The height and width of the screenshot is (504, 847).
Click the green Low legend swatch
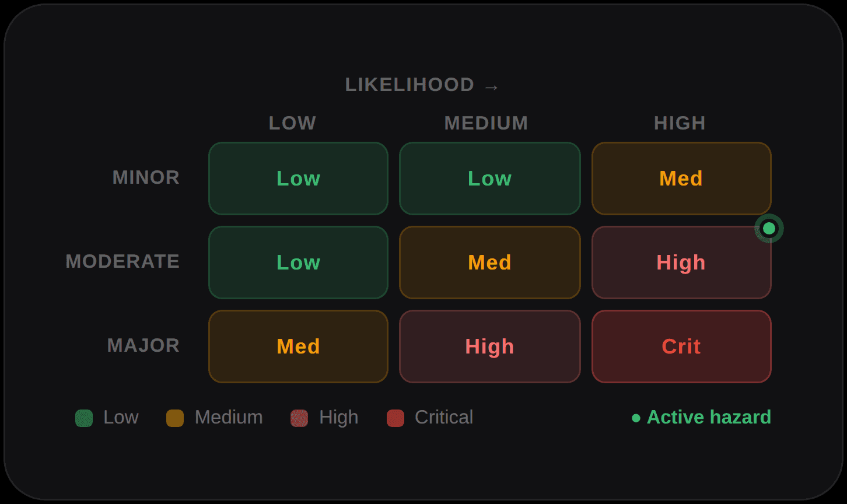[84, 418]
